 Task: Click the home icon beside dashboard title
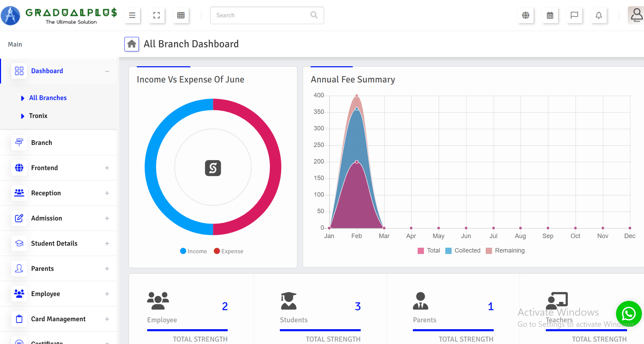pyautogui.click(x=132, y=44)
